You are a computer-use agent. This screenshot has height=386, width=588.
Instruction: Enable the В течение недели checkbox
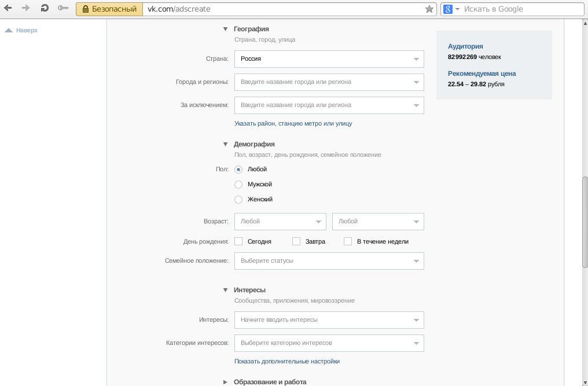(348, 241)
